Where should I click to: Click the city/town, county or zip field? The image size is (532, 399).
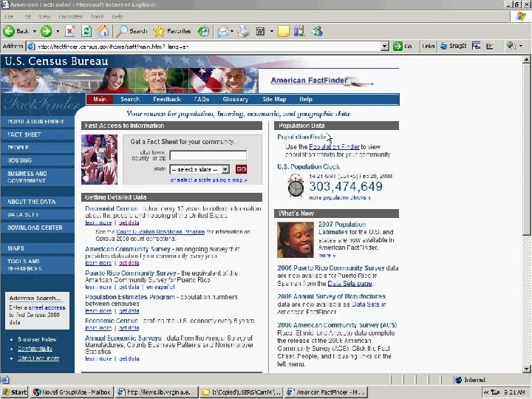click(208, 155)
